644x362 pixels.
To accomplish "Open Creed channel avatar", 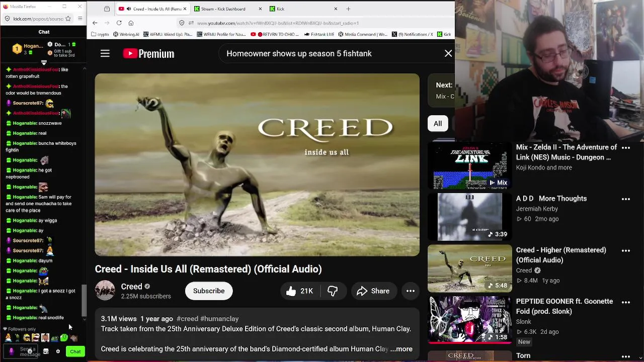I will (x=105, y=291).
